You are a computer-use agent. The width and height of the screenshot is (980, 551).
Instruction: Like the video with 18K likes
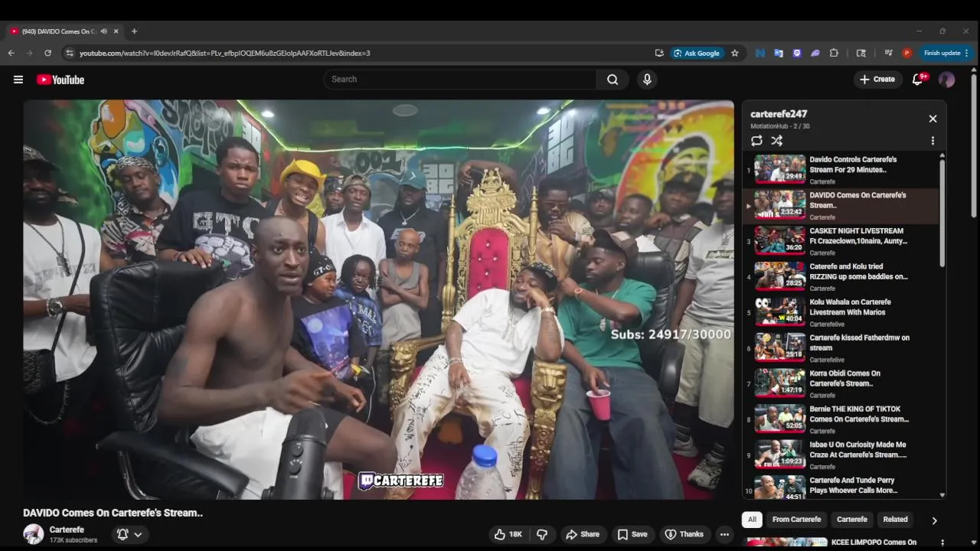pyautogui.click(x=508, y=534)
